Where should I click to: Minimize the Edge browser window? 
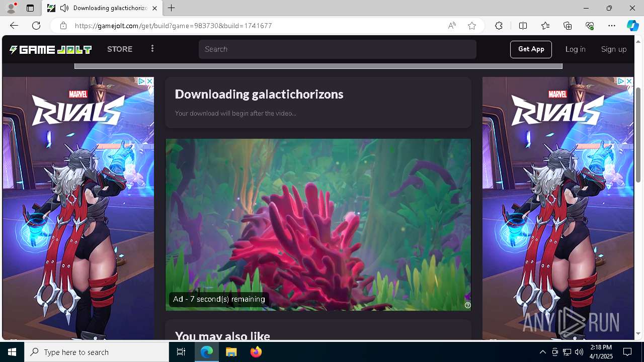pyautogui.click(x=586, y=8)
